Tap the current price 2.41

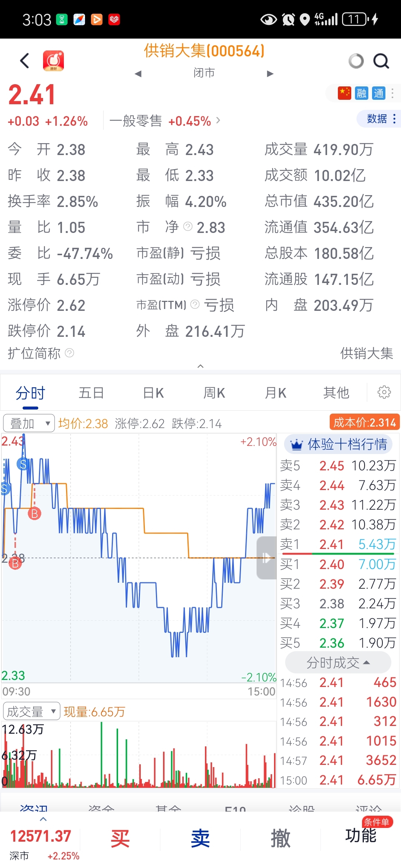coord(32,95)
